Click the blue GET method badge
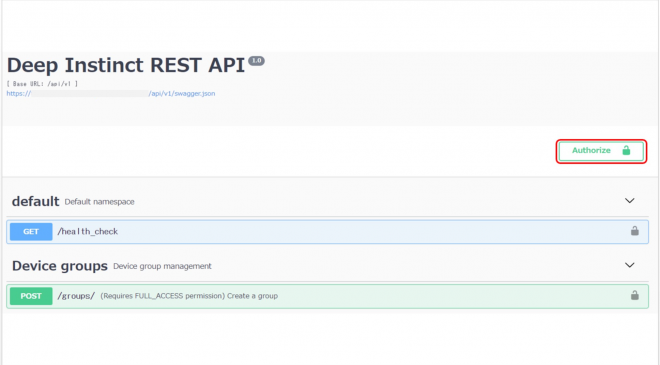The width and height of the screenshot is (660, 365). click(31, 232)
